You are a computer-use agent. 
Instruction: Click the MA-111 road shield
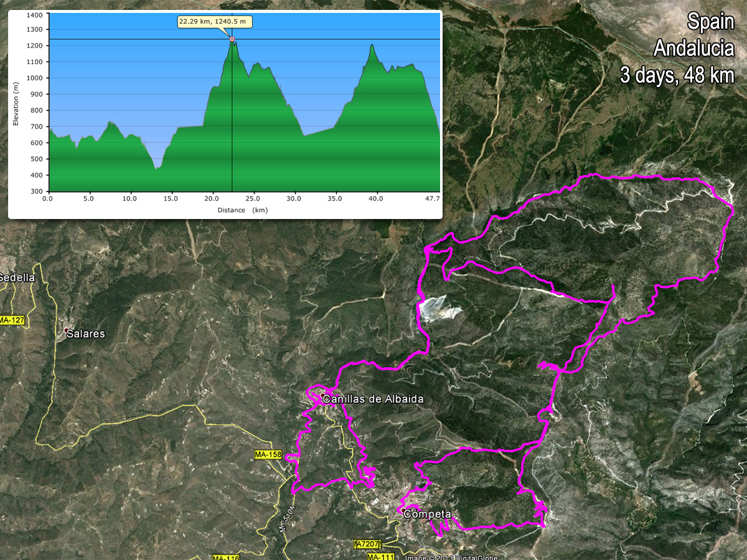[380, 556]
